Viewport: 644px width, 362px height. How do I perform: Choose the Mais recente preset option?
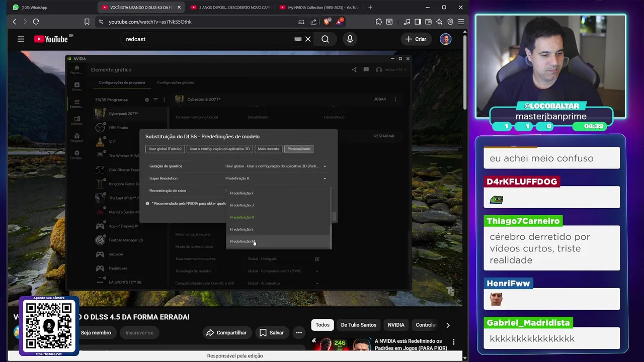(268, 149)
